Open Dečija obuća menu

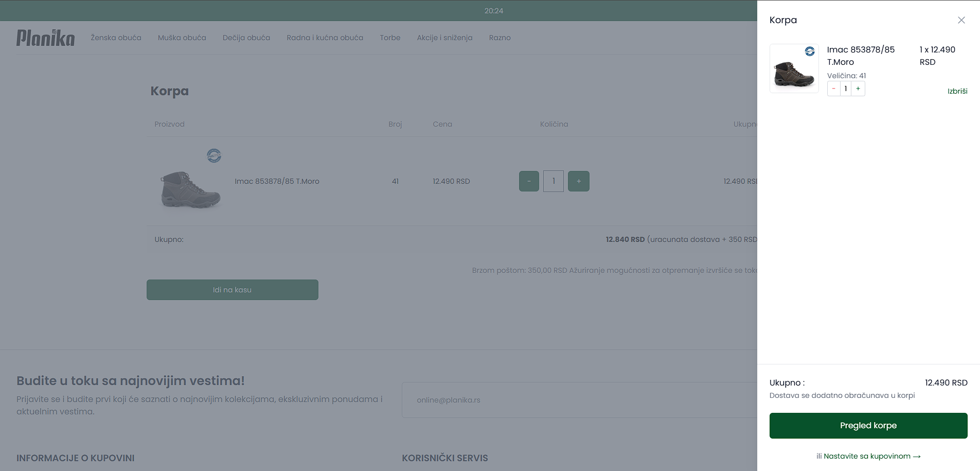tap(246, 38)
